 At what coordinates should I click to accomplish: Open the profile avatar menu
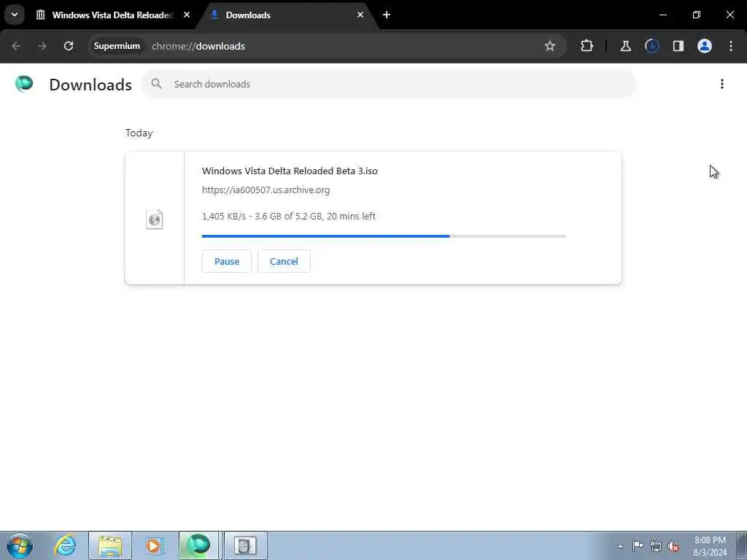705,46
